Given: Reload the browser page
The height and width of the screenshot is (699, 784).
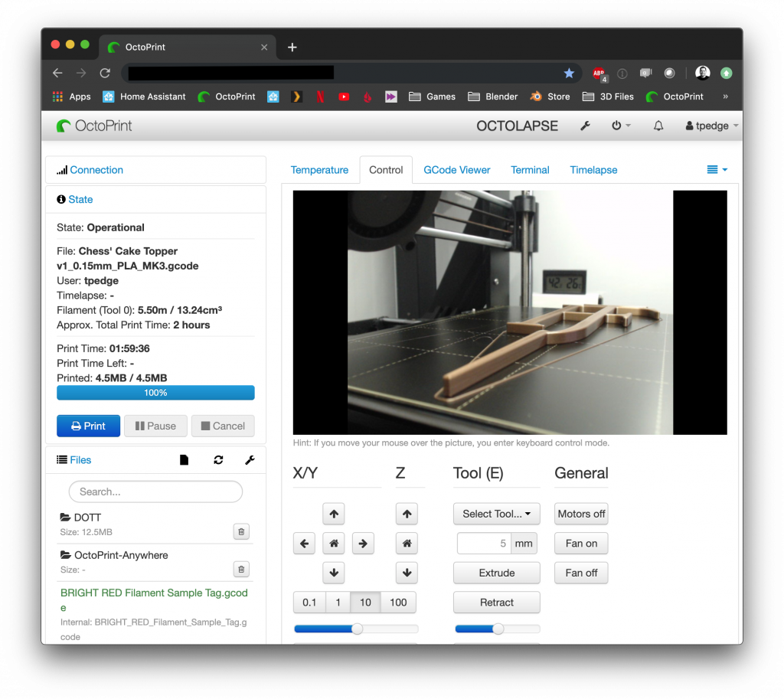Looking at the screenshot, I should 105,73.
